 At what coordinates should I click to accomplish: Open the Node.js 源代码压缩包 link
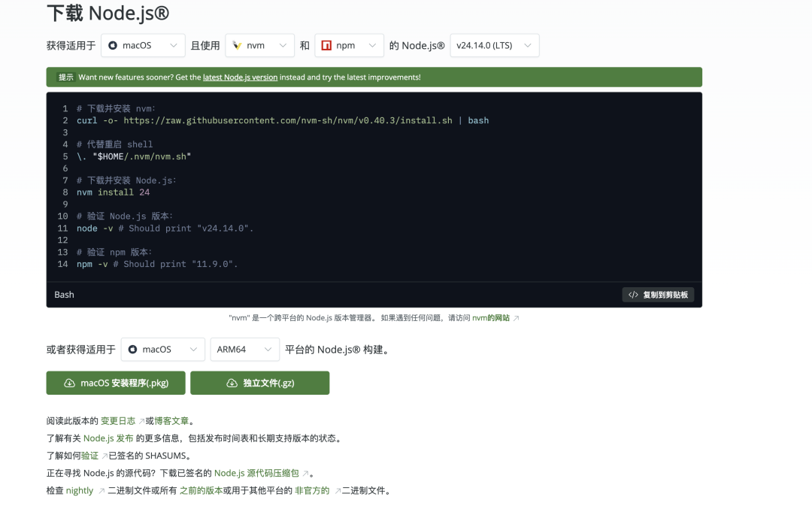(x=257, y=473)
